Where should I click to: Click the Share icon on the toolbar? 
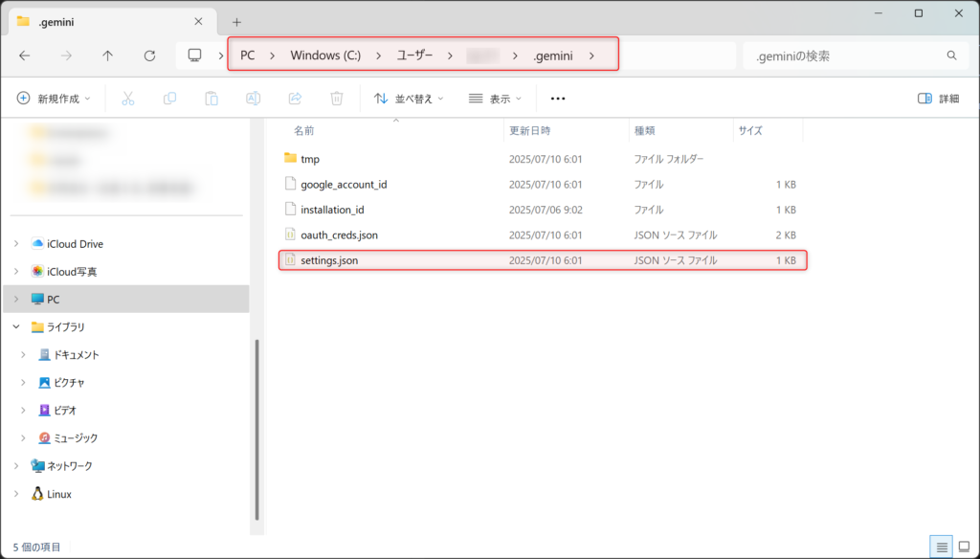pyautogui.click(x=296, y=98)
